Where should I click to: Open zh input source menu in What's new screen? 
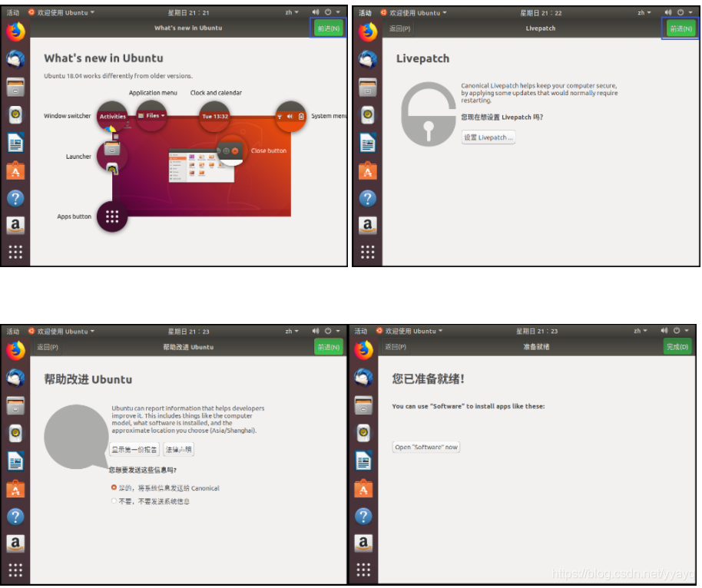(292, 12)
